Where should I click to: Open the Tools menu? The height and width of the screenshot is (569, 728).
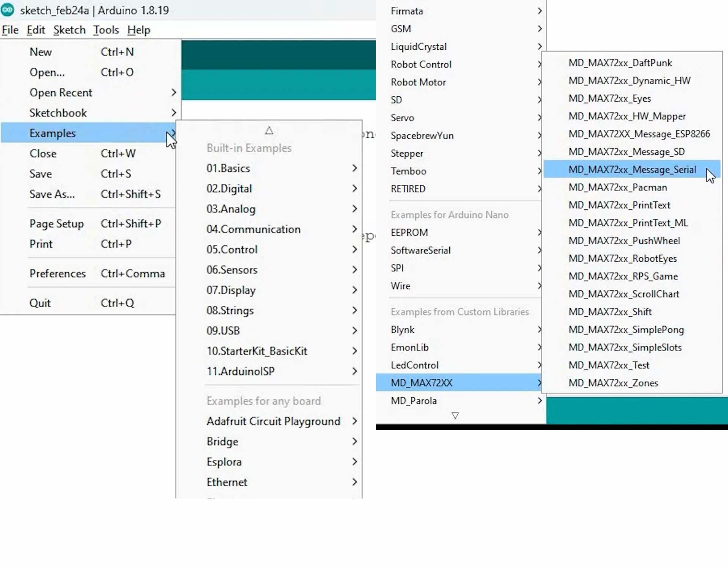tap(106, 30)
